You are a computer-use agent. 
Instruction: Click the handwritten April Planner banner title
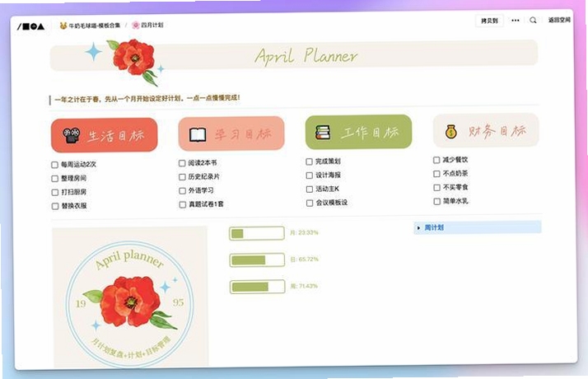point(306,57)
